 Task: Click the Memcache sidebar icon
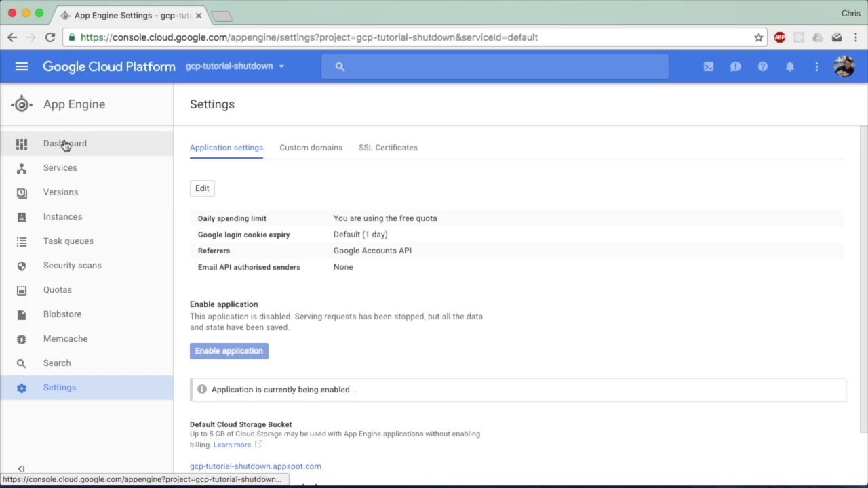22,339
